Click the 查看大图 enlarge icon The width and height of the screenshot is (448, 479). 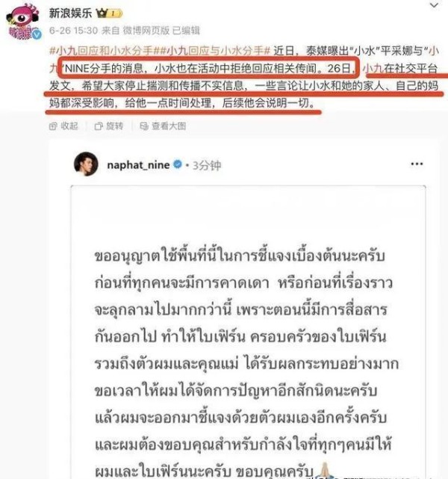click(144, 126)
